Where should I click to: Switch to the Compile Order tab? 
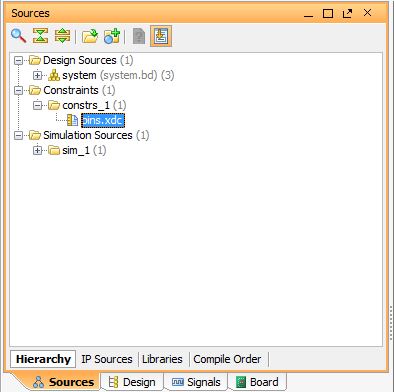tap(227, 359)
